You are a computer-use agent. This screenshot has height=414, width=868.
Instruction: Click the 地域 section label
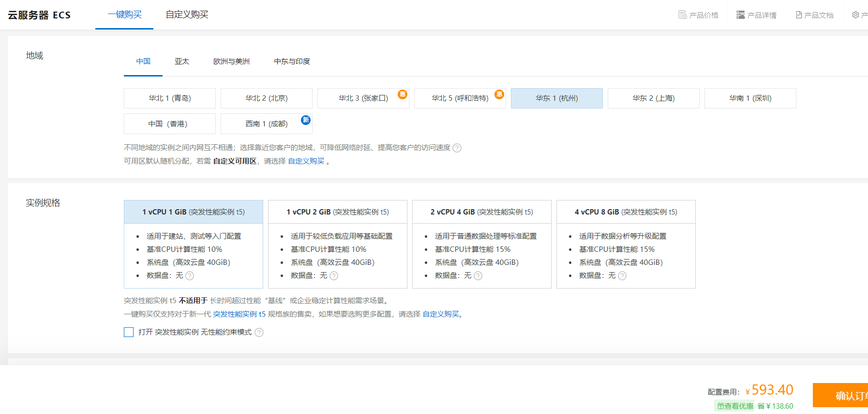point(34,56)
